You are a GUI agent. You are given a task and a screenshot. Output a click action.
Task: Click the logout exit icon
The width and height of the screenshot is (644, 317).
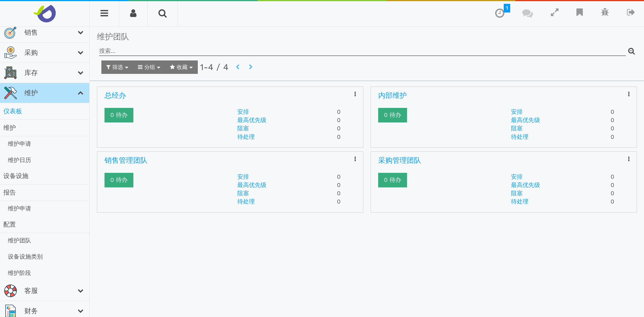(x=630, y=12)
